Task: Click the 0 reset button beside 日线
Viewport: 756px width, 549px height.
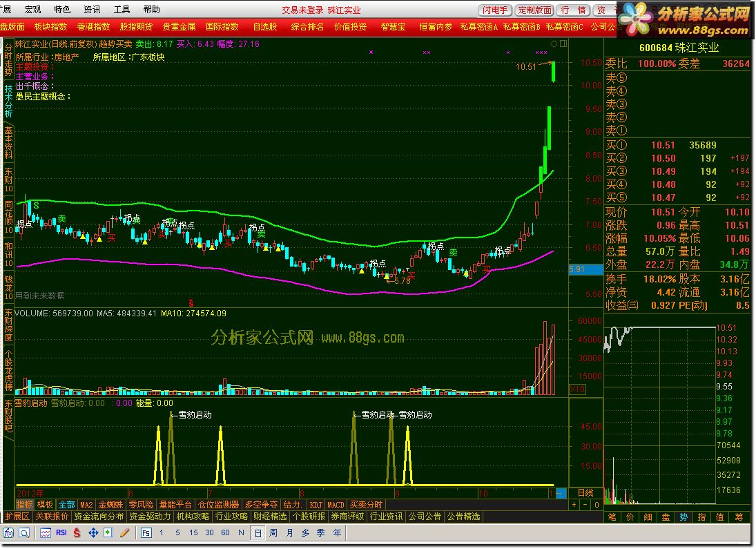Action: (597, 505)
